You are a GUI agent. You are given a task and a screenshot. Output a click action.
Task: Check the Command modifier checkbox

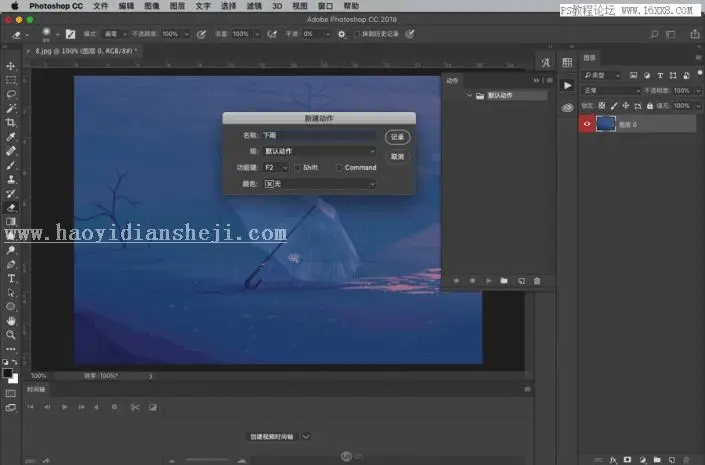[x=339, y=168]
